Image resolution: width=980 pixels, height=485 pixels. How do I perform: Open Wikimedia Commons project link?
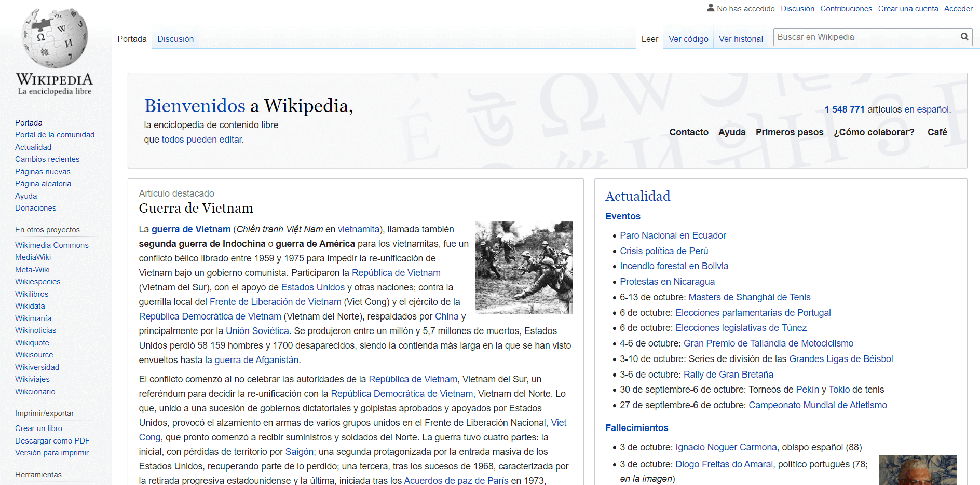(x=51, y=245)
